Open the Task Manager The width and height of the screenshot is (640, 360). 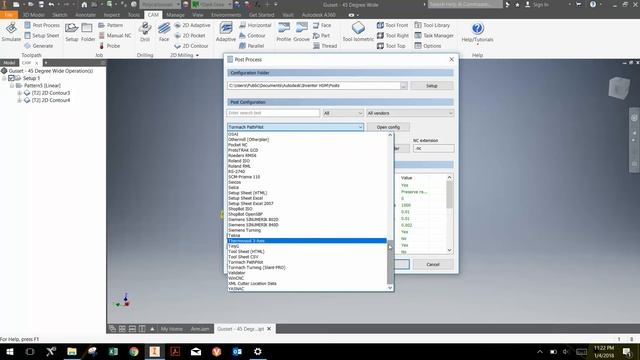434,36
